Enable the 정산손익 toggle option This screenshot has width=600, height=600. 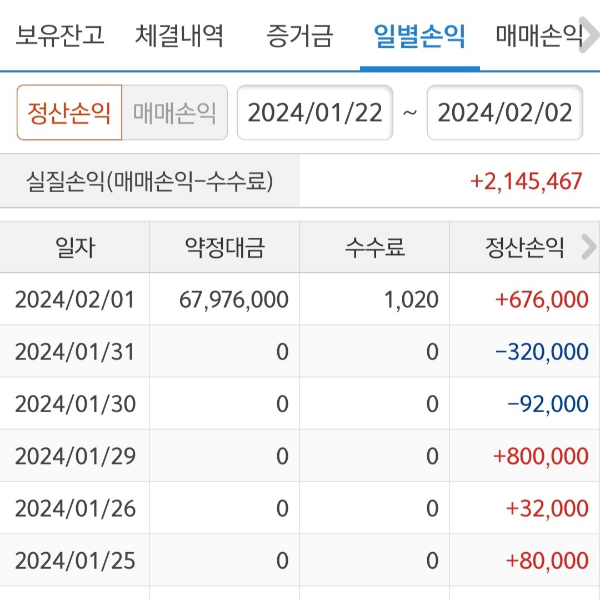pyautogui.click(x=69, y=112)
